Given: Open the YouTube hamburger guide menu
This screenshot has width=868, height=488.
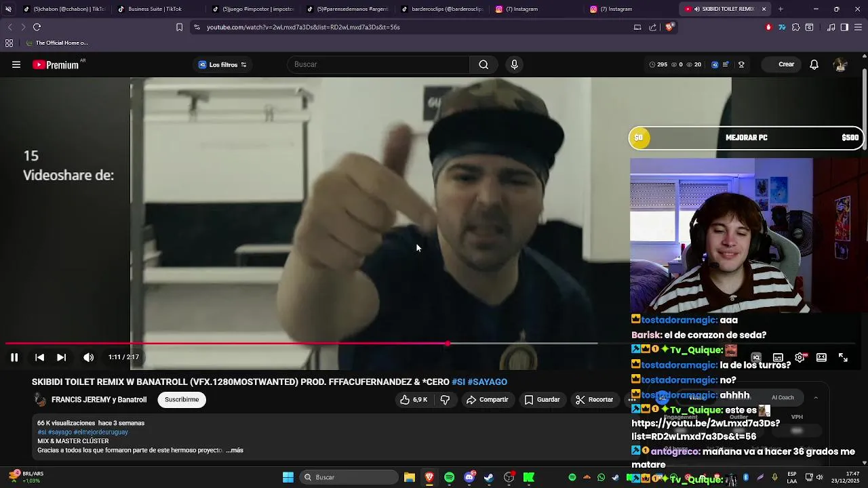Looking at the screenshot, I should [x=16, y=64].
